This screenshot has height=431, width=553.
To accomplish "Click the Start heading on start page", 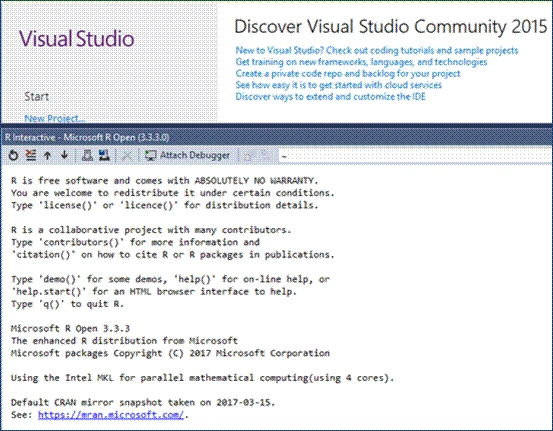I will coord(37,97).
